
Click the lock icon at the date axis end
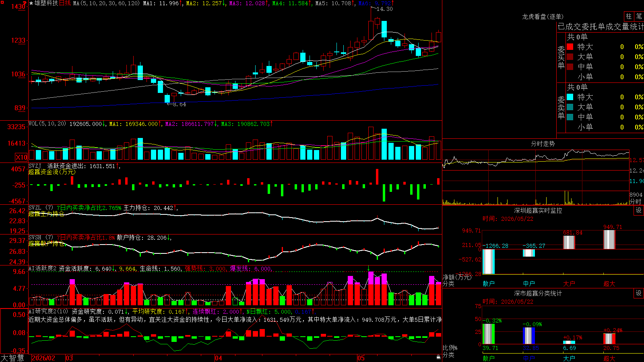coord(438,357)
